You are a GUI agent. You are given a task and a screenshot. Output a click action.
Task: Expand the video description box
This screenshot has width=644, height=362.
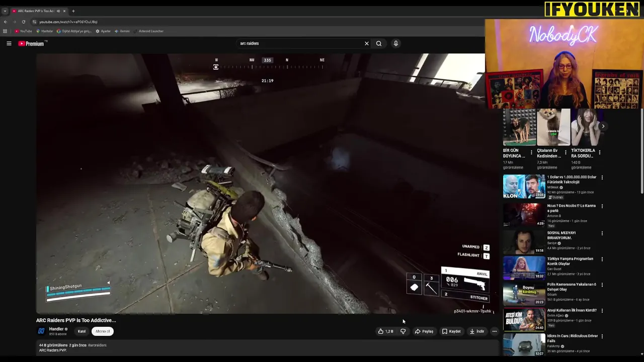click(268, 348)
